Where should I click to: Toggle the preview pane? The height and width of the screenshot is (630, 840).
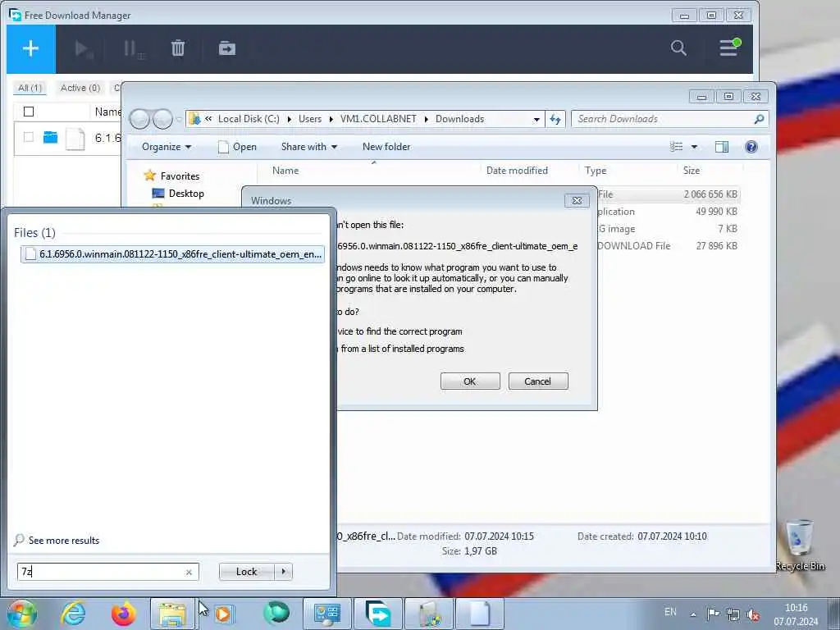722,147
